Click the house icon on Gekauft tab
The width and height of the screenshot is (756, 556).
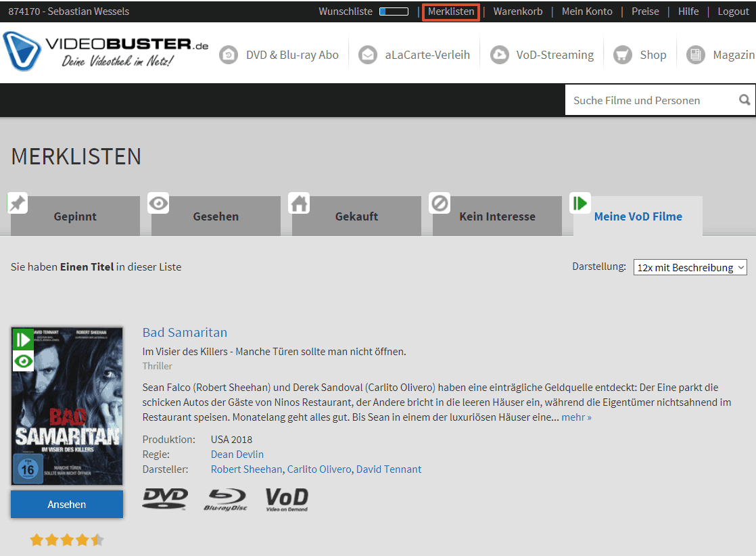pyautogui.click(x=299, y=203)
